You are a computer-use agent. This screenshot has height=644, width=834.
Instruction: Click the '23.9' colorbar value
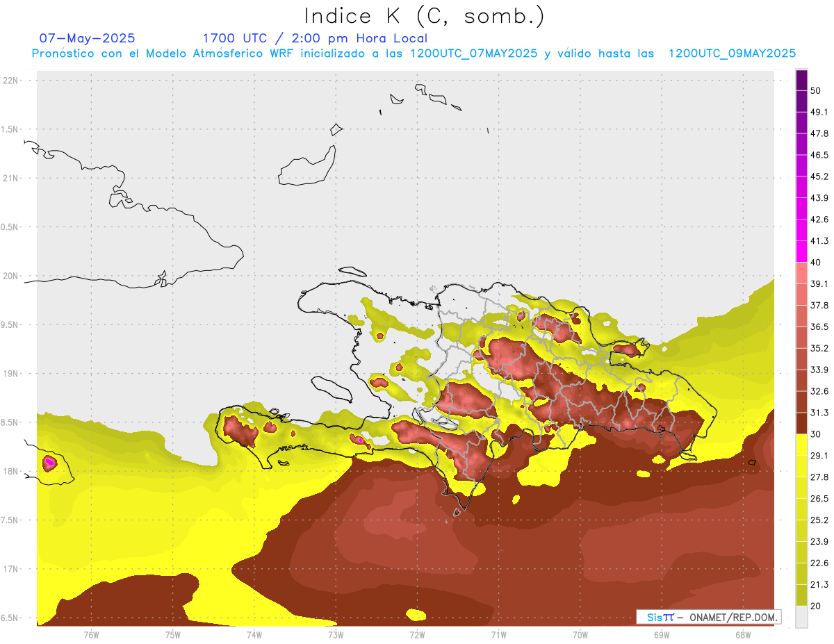tap(819, 542)
